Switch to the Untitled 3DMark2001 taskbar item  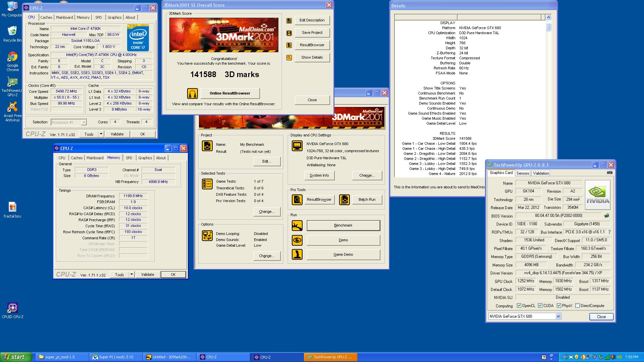[169, 357]
